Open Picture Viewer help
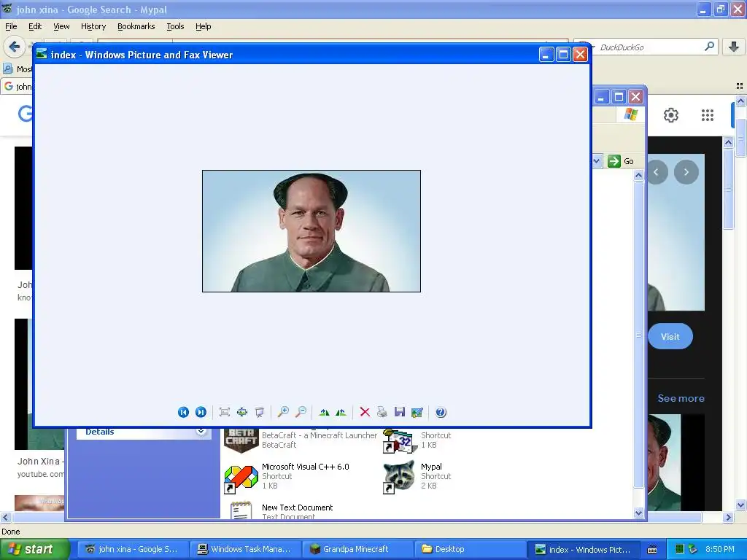747x560 pixels. [441, 413]
